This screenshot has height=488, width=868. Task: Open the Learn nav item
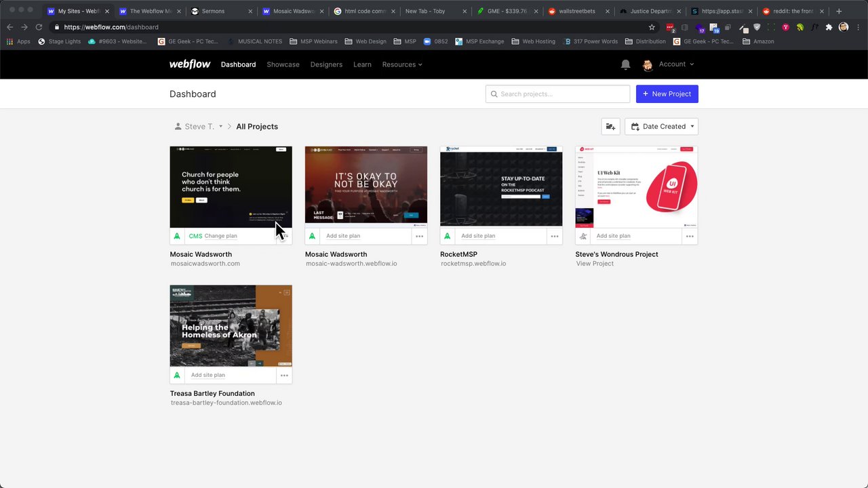pos(362,64)
